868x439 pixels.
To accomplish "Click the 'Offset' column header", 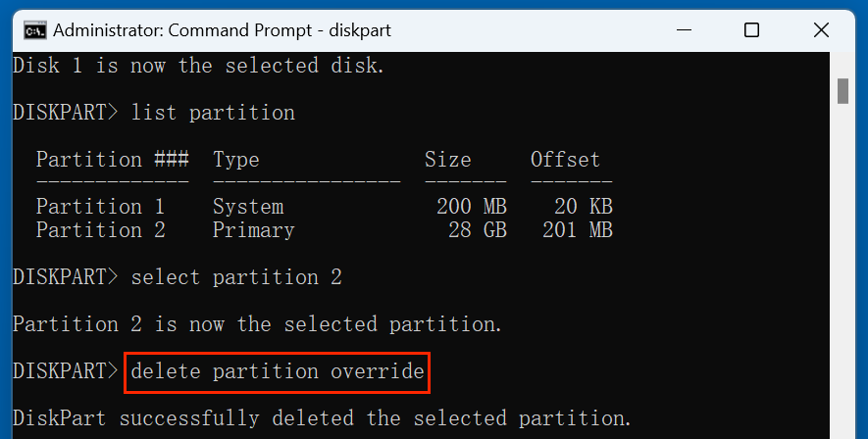I will [565, 160].
